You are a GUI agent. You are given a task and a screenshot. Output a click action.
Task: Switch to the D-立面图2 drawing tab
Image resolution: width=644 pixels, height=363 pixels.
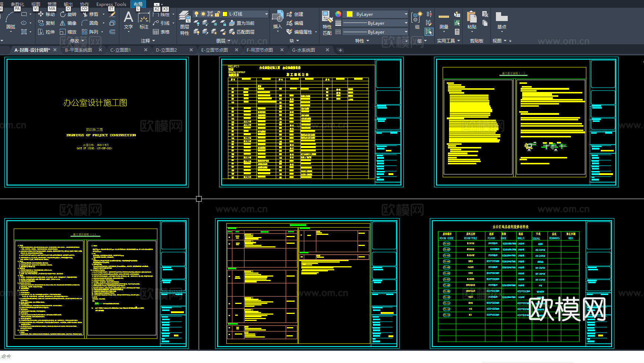tap(166, 50)
